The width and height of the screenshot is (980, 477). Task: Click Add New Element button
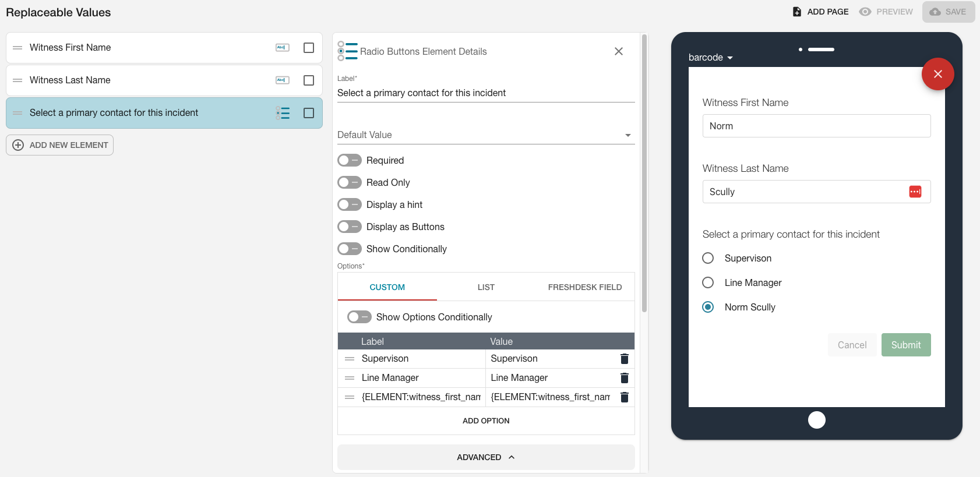tap(59, 145)
